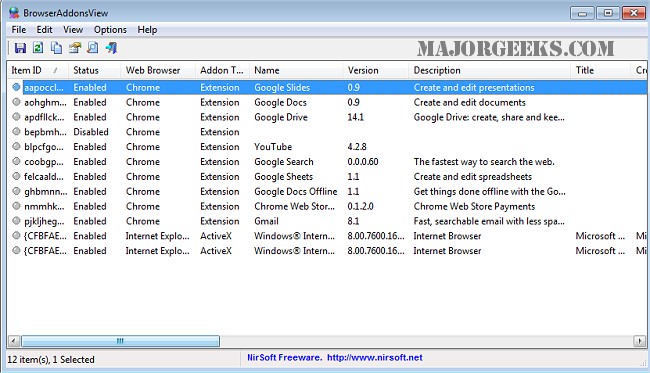Click the bullet icon of the apdfllck row
The image size is (650, 373).
click(x=16, y=117)
